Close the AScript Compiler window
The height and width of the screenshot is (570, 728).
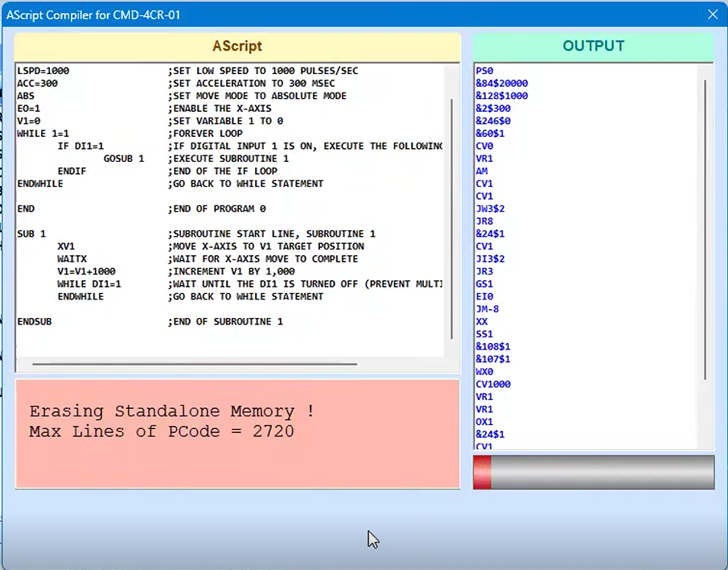713,14
